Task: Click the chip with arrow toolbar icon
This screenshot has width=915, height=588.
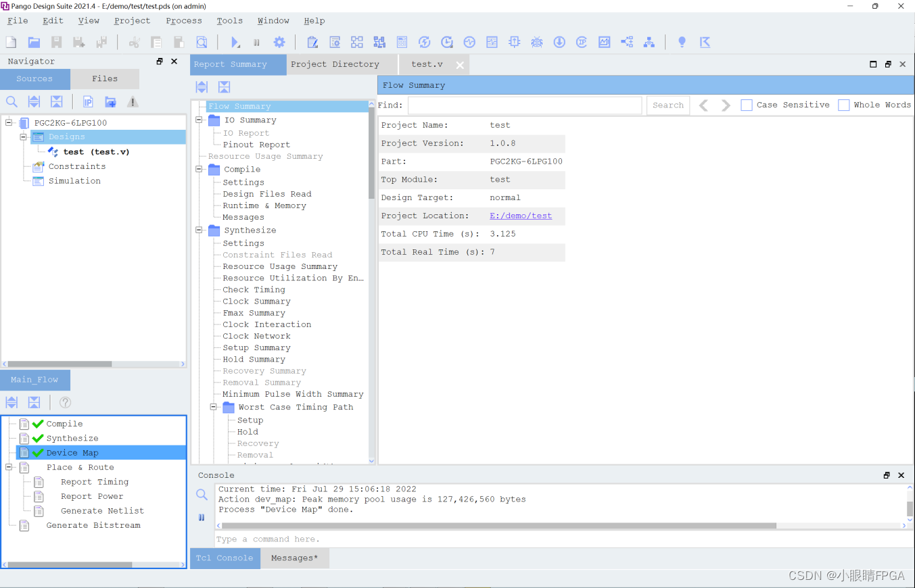Action: (515, 42)
